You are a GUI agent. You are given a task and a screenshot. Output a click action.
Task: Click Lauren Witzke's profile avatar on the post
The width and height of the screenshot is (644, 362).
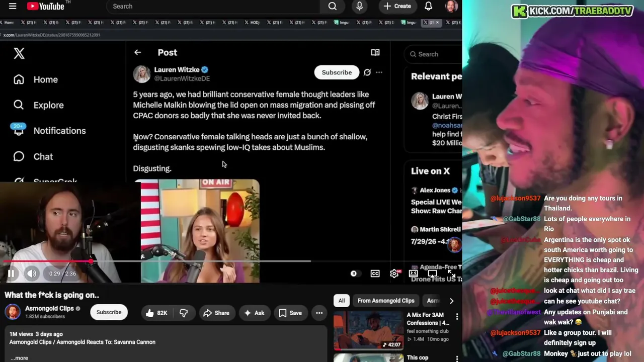(141, 74)
